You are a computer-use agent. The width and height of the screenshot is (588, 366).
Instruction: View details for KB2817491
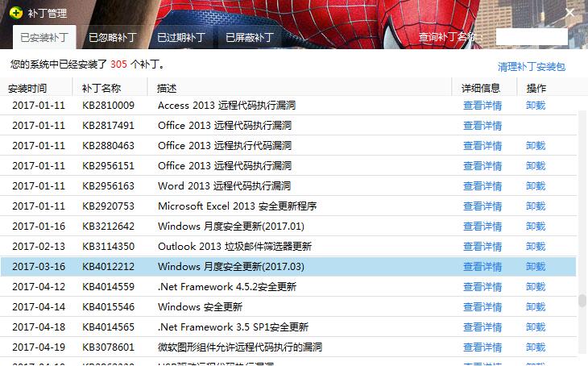482,126
